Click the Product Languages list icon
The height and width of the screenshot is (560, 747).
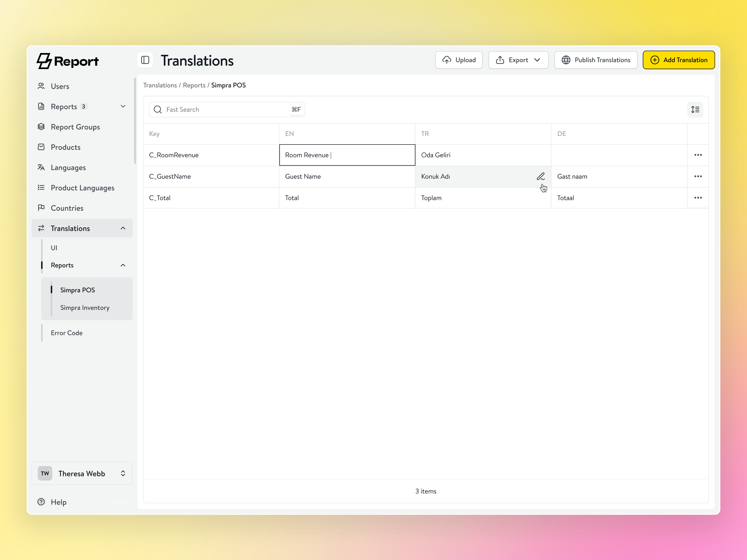(x=41, y=188)
